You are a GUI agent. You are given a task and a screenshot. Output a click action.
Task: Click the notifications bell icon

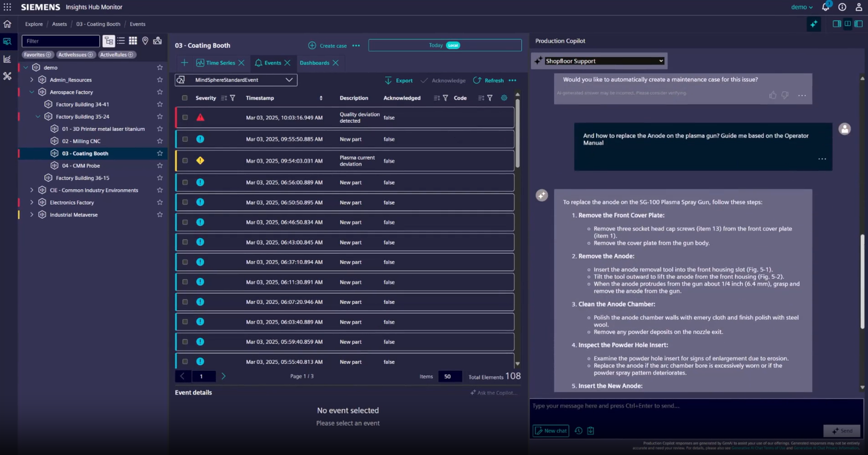[825, 7]
